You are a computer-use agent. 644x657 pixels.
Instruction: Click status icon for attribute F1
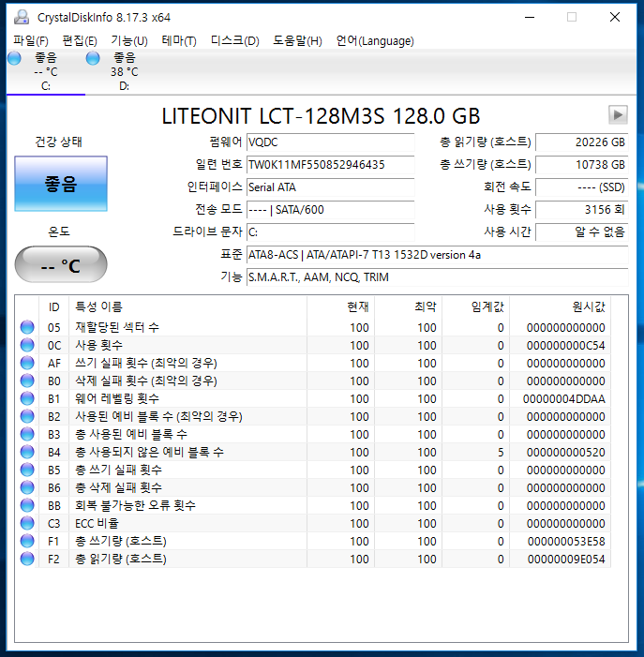tap(27, 541)
